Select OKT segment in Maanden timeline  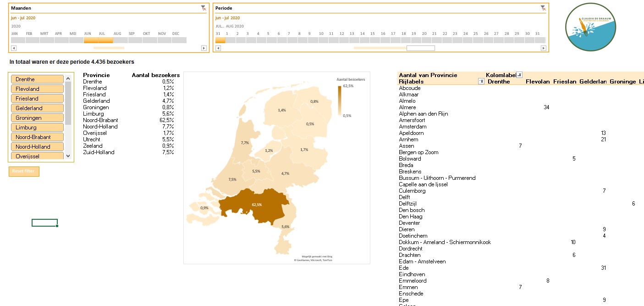(x=150, y=40)
